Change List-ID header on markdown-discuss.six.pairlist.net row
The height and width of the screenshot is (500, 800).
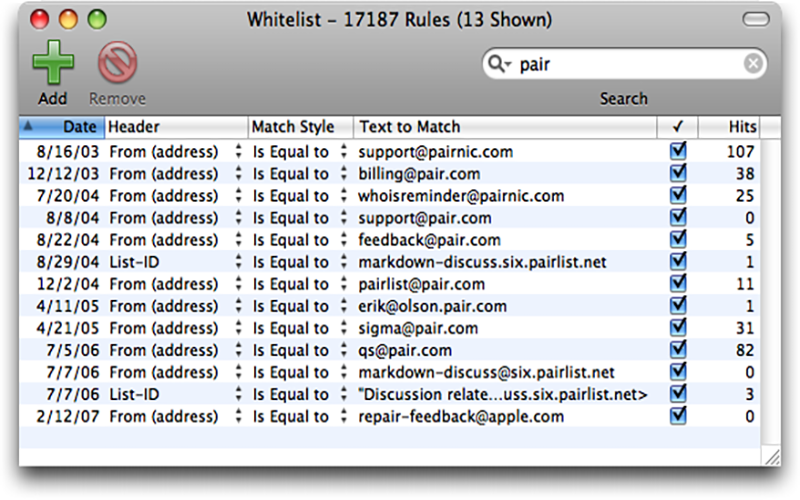238,262
